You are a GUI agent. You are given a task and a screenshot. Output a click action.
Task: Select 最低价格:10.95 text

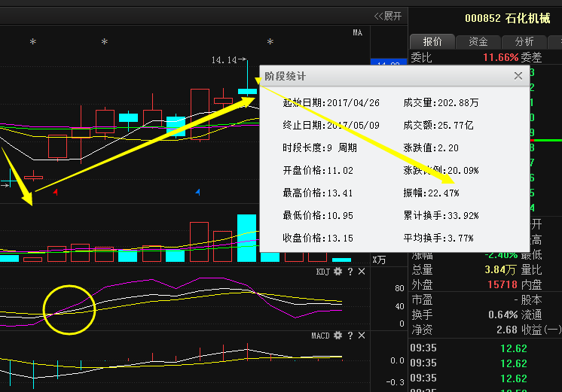(x=318, y=216)
